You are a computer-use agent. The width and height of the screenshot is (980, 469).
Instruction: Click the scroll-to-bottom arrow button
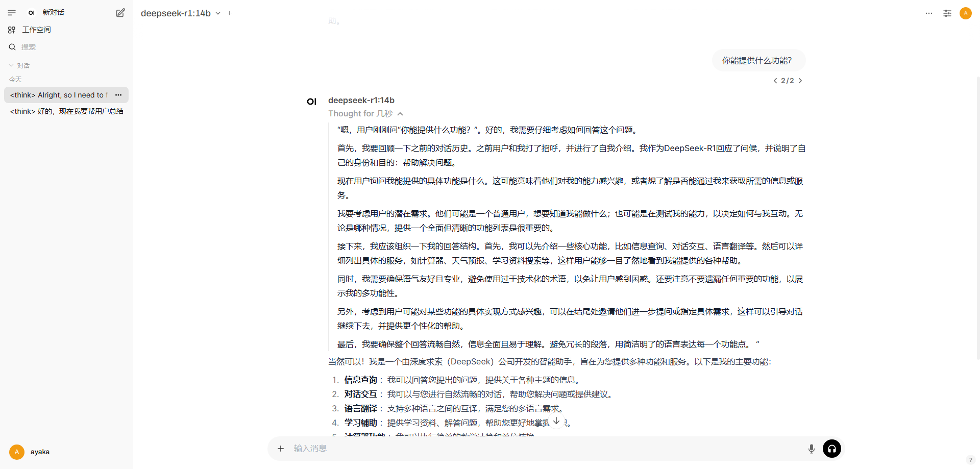click(556, 421)
